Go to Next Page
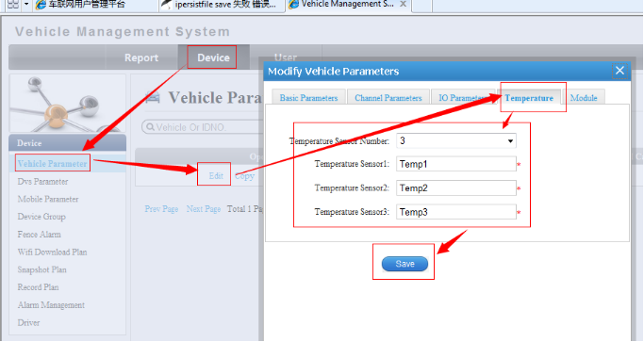The height and width of the screenshot is (342, 644). point(204,209)
